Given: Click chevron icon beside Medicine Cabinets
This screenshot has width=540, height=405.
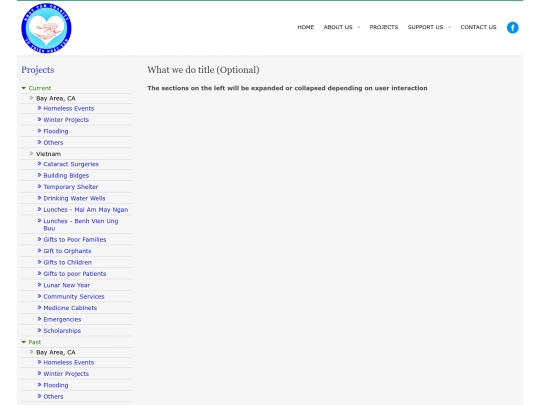Looking at the screenshot, I should tap(39, 307).
